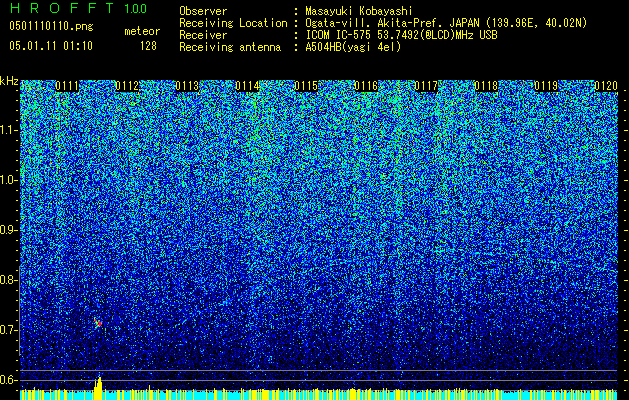Viewport: 629px width, 400px height.
Task: Pick the 0117 time marker
Action: pos(426,86)
